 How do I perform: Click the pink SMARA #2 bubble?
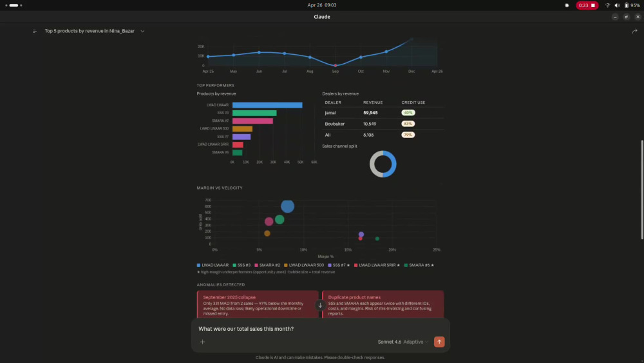tap(269, 222)
